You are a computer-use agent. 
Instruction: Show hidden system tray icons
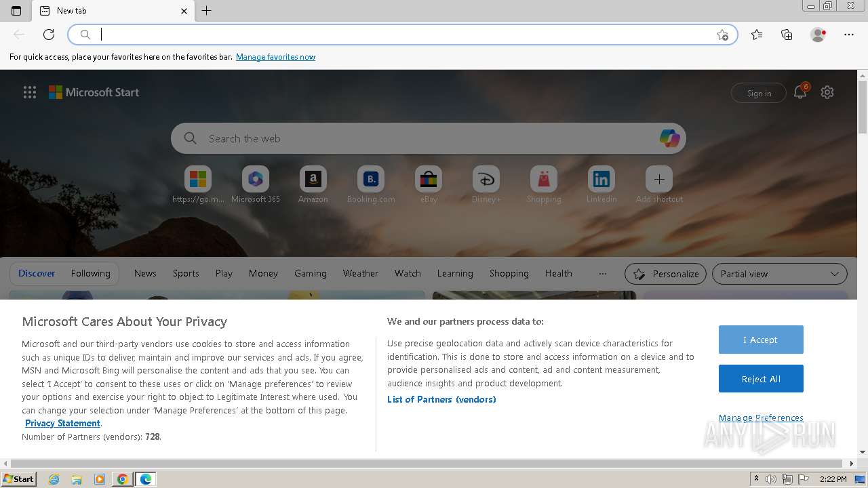pos(756,479)
